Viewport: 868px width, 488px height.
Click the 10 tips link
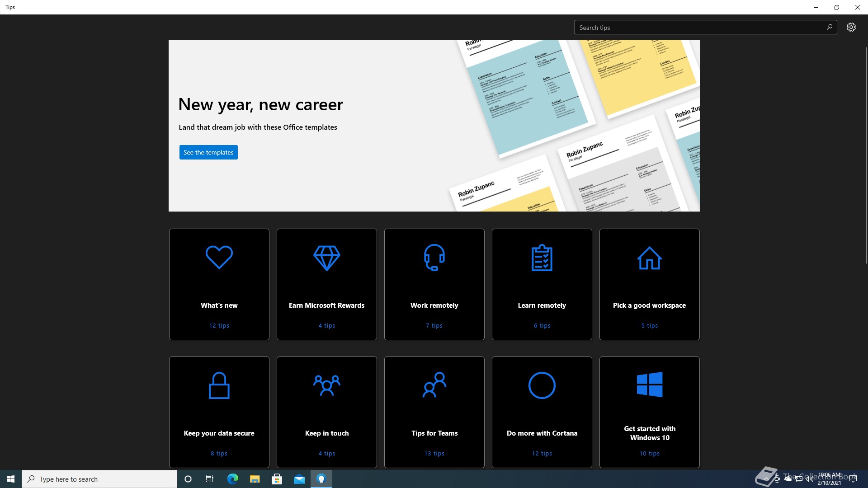[650, 454]
